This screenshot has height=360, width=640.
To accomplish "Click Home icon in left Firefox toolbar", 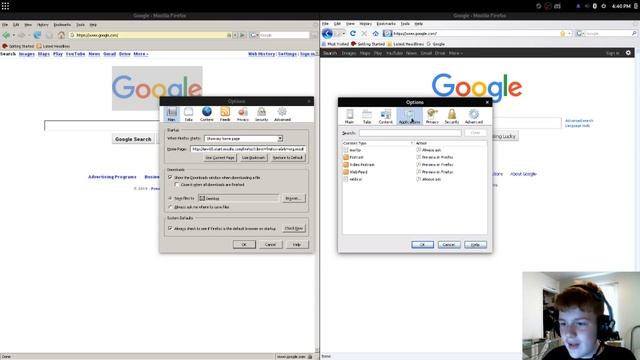I will point(61,35).
